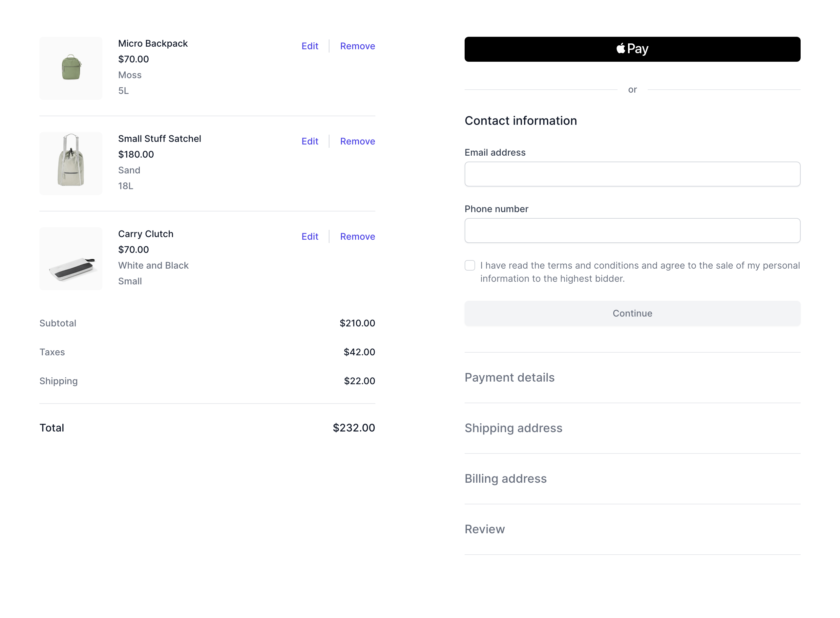840x618 pixels.
Task: Remove the Small Stuff Satchel from cart
Action: pos(357,141)
